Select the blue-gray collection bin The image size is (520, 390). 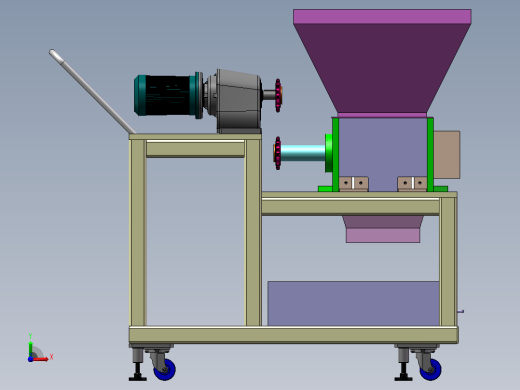353,303
